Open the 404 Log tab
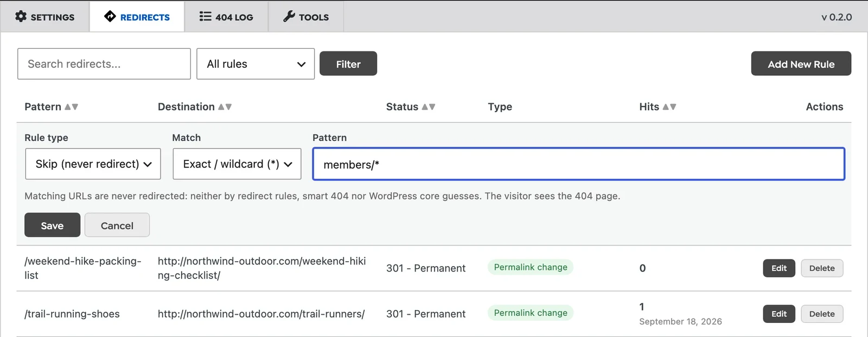This screenshot has height=337, width=868. point(226,16)
